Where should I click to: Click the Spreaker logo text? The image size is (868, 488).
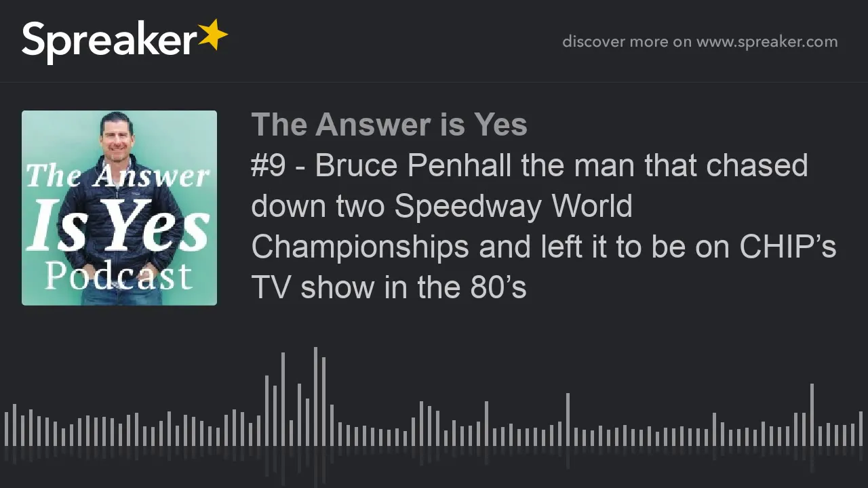pos(110,41)
